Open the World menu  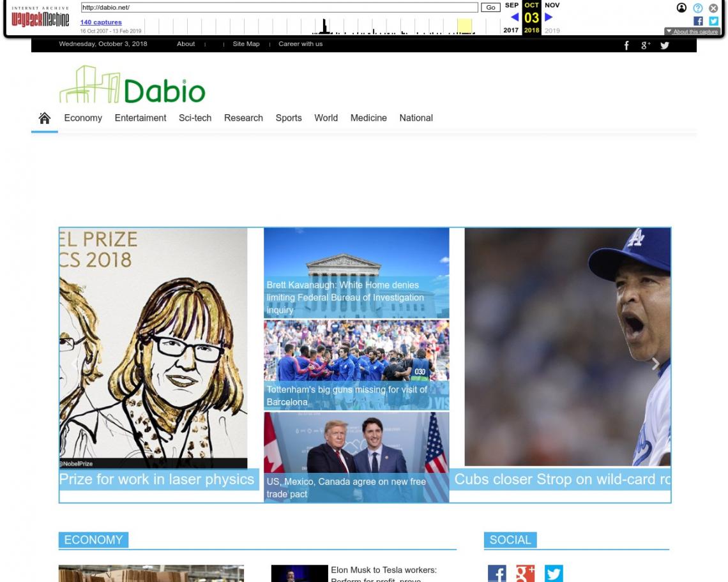tap(326, 118)
